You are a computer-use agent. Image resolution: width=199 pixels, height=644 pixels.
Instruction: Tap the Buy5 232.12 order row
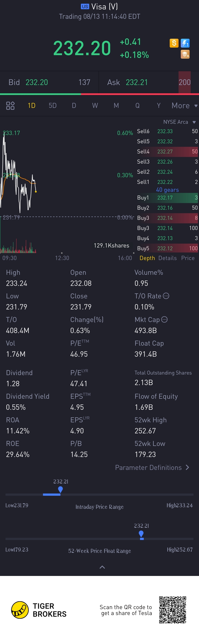click(x=167, y=248)
